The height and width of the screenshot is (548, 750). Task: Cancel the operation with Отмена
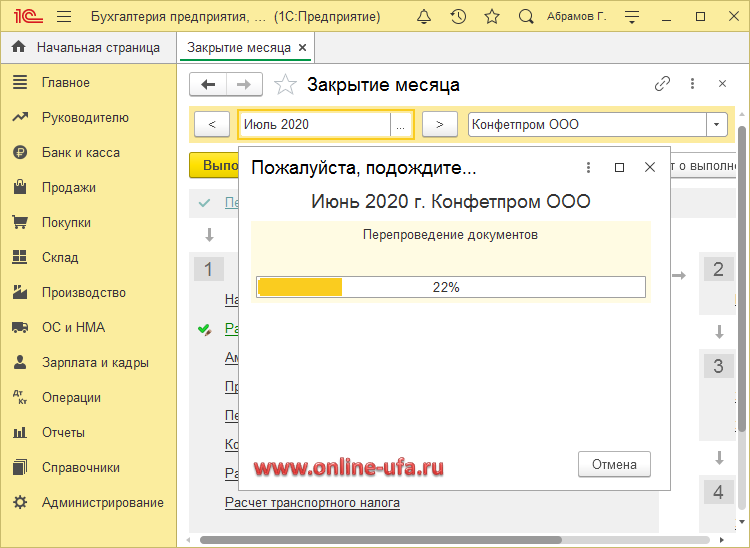click(x=614, y=464)
